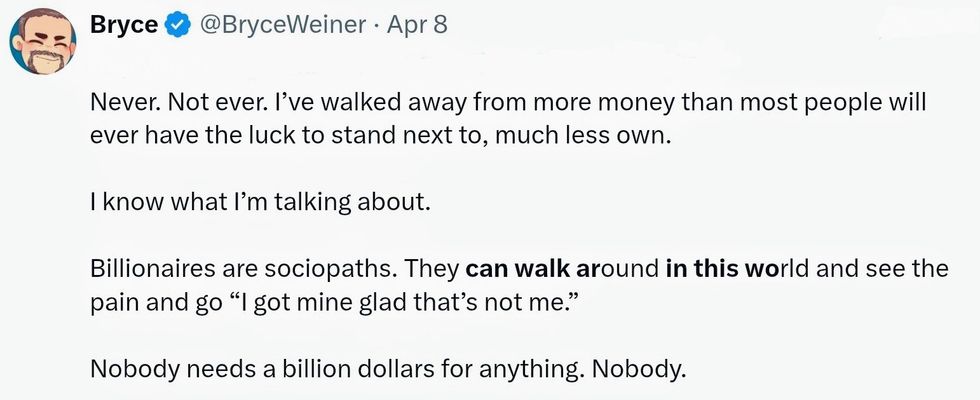Click the blue verified checkmark badge
The width and height of the screenshot is (980, 400).
tap(177, 26)
